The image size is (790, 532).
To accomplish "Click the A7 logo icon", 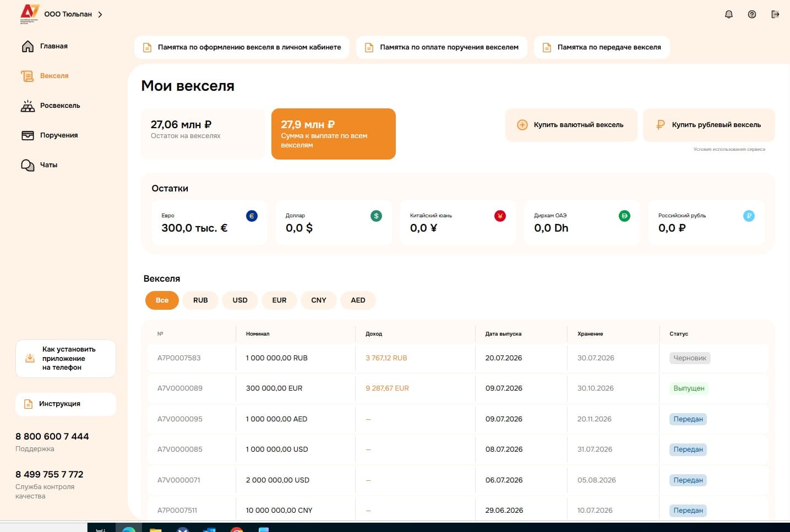I will (30, 14).
